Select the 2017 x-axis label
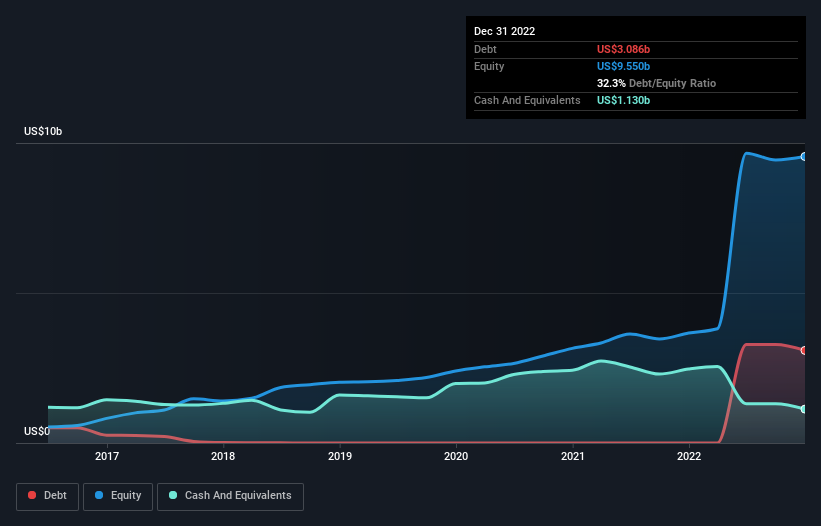The height and width of the screenshot is (526, 821). [107, 456]
